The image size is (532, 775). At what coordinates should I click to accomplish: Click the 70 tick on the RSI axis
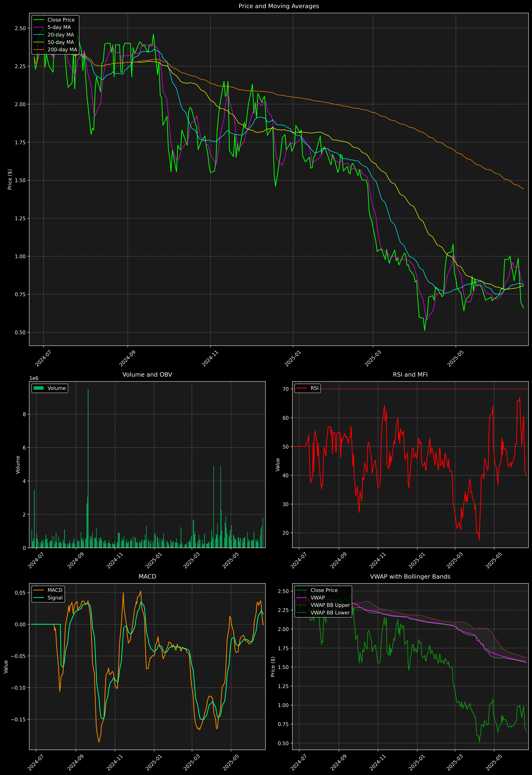(286, 389)
